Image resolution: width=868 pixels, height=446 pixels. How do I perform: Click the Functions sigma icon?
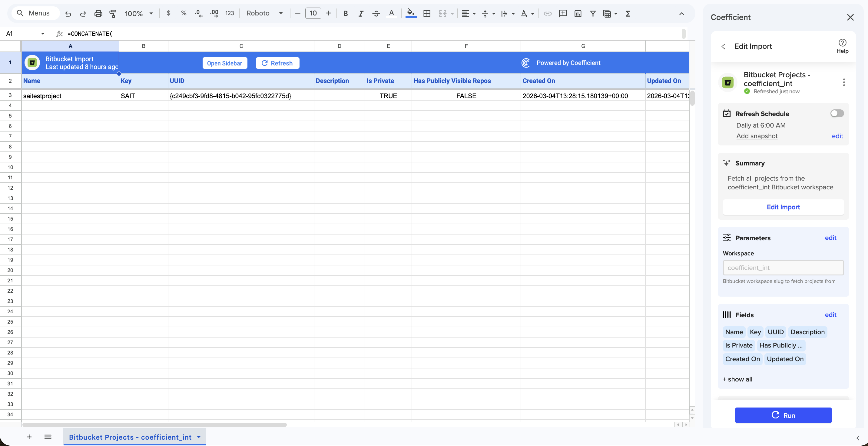(628, 14)
